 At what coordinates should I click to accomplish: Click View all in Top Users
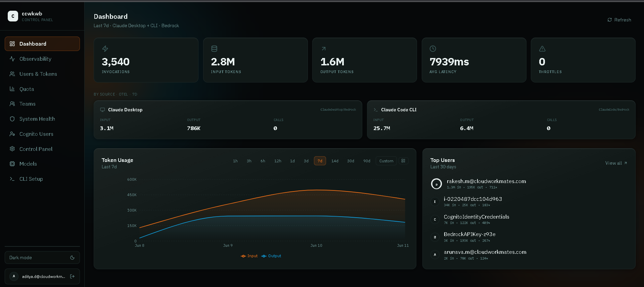[616, 163]
